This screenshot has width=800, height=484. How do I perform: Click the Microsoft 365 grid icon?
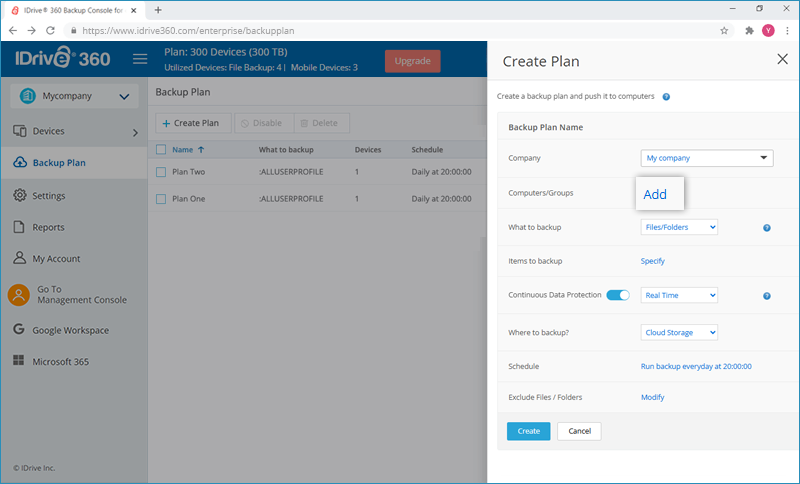pos(18,361)
